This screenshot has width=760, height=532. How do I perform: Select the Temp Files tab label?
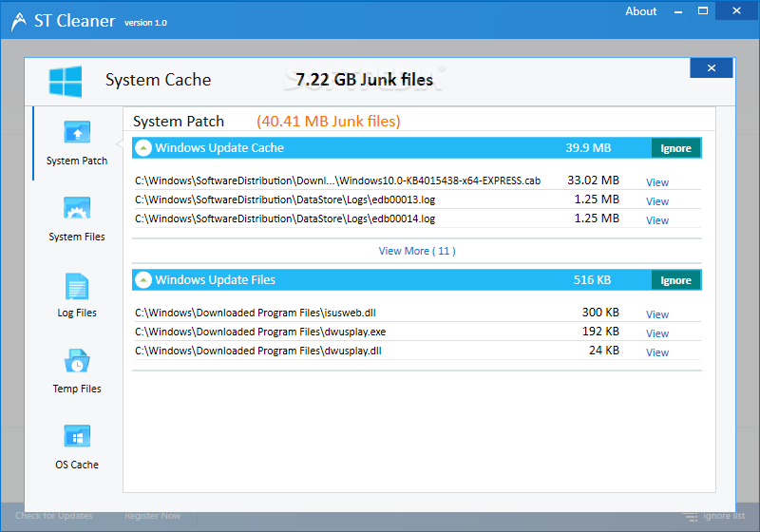click(x=77, y=389)
